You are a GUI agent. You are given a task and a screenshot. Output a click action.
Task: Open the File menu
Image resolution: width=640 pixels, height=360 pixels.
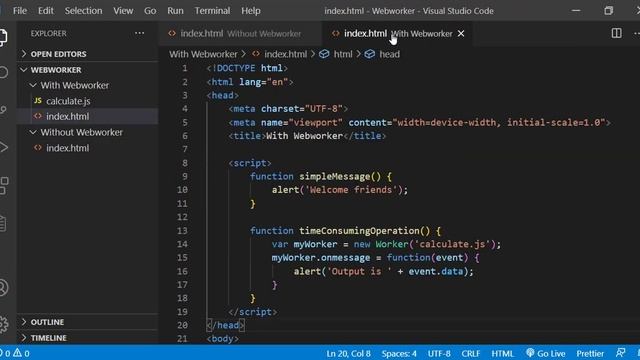[x=20, y=11]
